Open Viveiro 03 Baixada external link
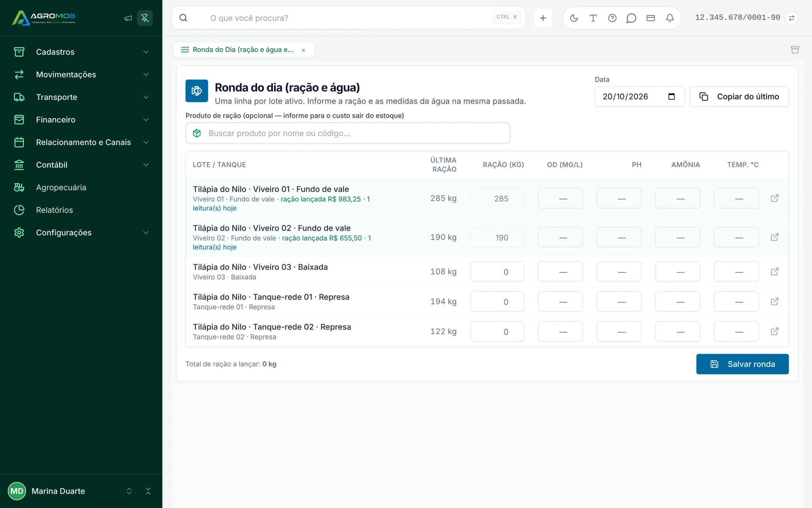The image size is (812, 508). click(774, 271)
